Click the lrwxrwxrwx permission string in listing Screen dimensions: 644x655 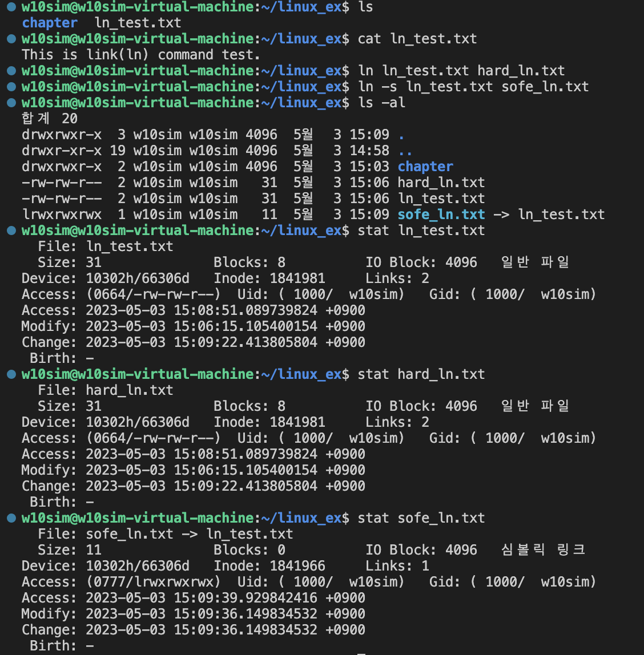tap(62, 215)
